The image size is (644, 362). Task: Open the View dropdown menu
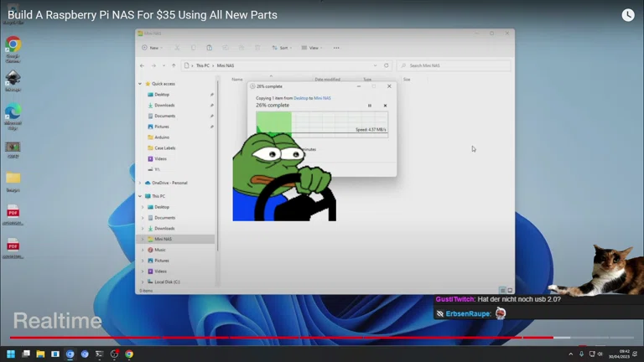313,48
